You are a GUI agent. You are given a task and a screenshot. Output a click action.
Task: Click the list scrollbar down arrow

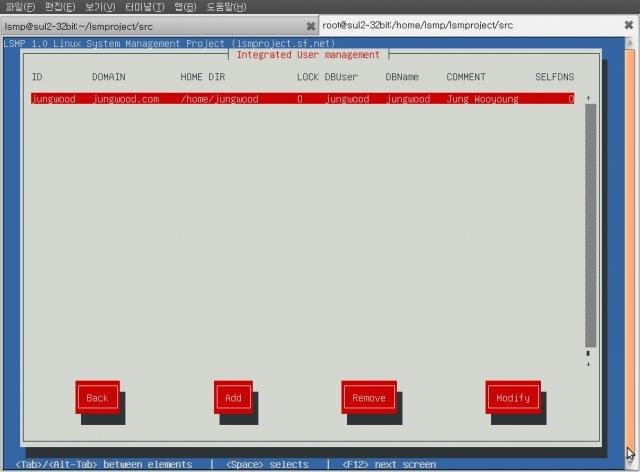tap(588, 363)
